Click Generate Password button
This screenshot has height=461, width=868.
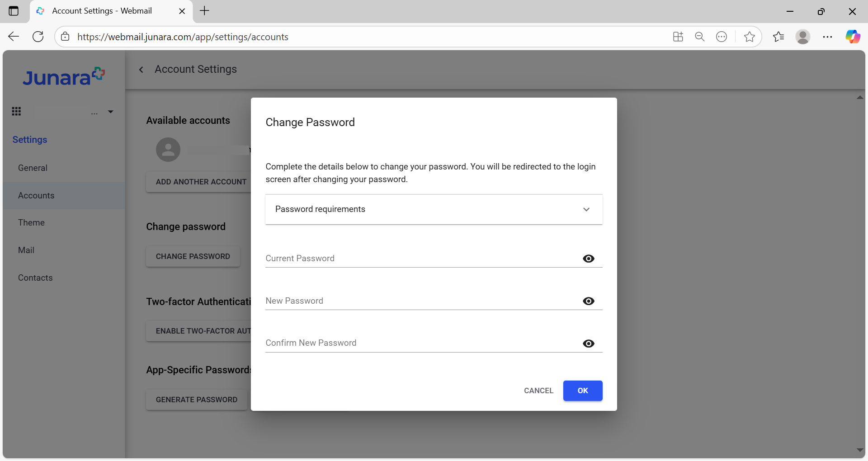197,400
